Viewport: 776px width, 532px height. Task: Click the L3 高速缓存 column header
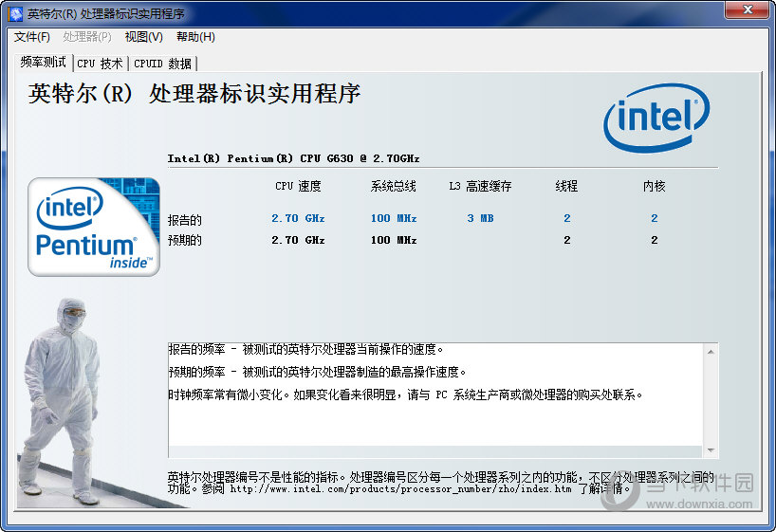coord(480,186)
